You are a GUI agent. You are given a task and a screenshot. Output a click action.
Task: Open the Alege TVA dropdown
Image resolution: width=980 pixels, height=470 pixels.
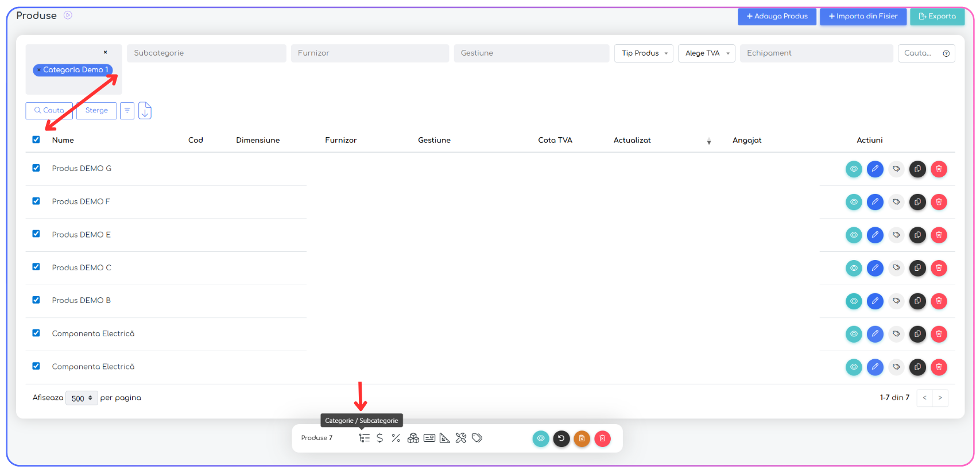click(x=706, y=53)
